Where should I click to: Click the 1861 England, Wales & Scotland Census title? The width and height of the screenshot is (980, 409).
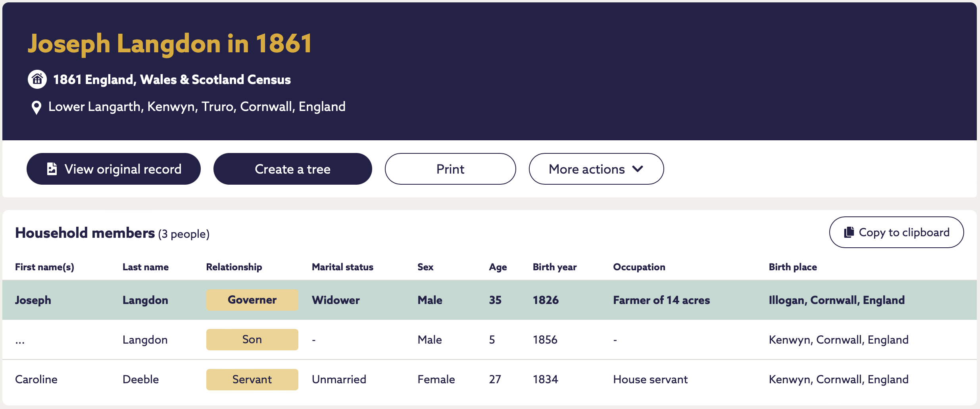(172, 80)
